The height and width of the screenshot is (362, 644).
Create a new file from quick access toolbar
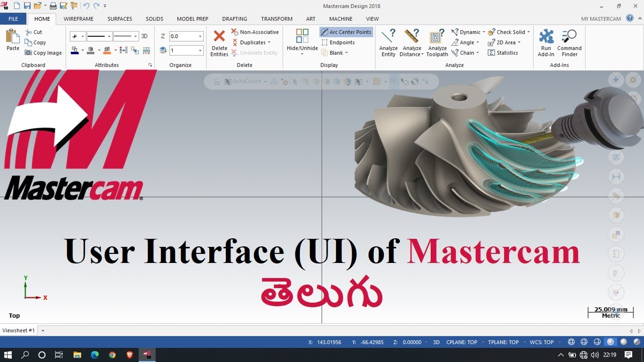17,6
